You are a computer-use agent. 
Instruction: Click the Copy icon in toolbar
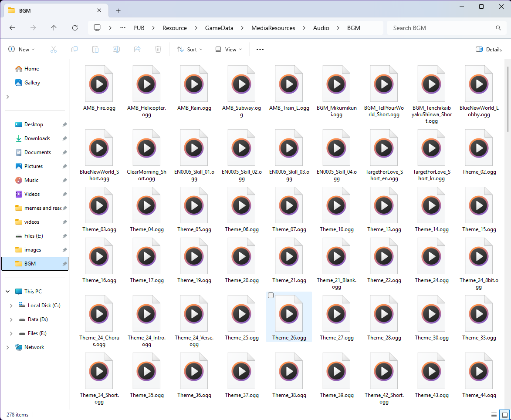(74, 49)
